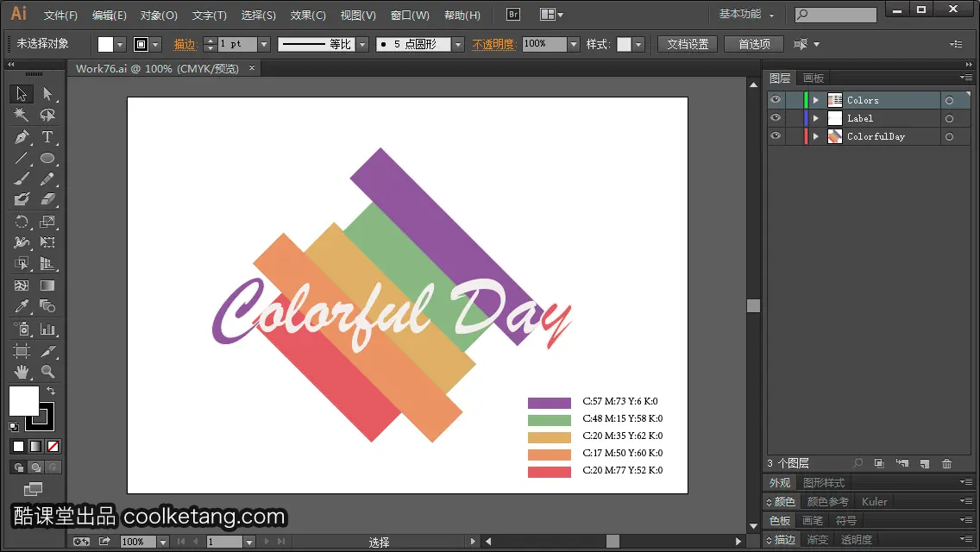Expand the ColorfulDay layer
Image resolution: width=980 pixels, height=552 pixels.
(815, 136)
